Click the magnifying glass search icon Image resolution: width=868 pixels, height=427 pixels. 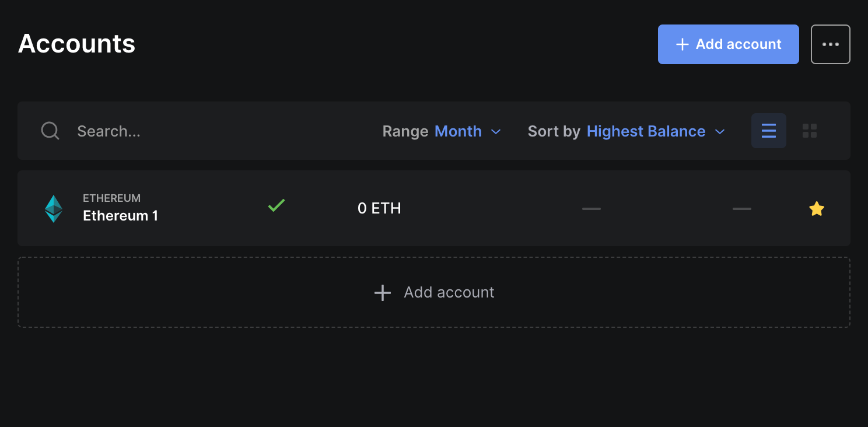point(50,131)
